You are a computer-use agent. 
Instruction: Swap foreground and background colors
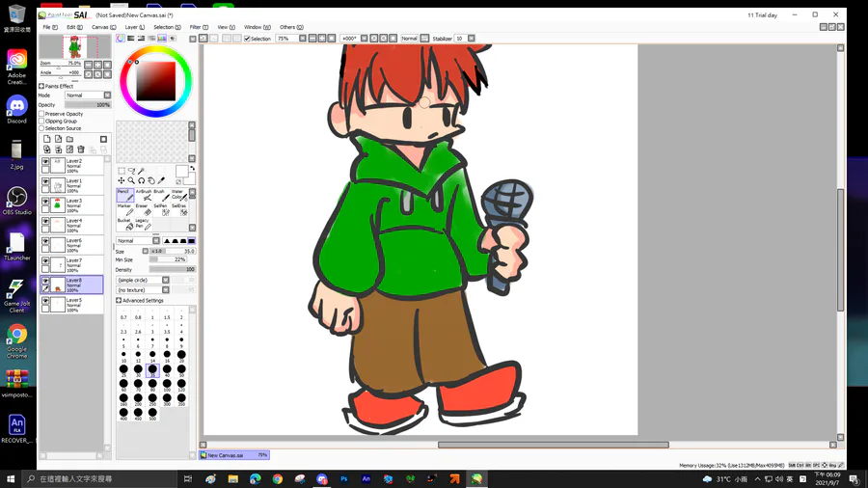pos(193,168)
